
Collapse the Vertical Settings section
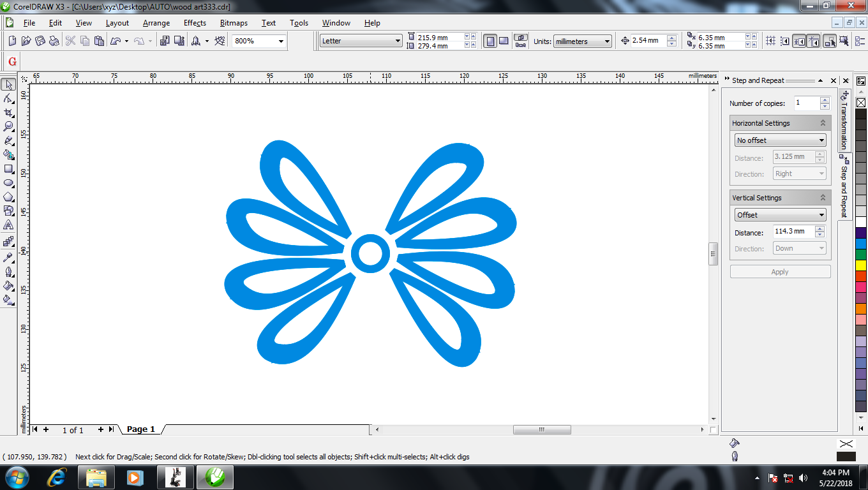tap(823, 198)
